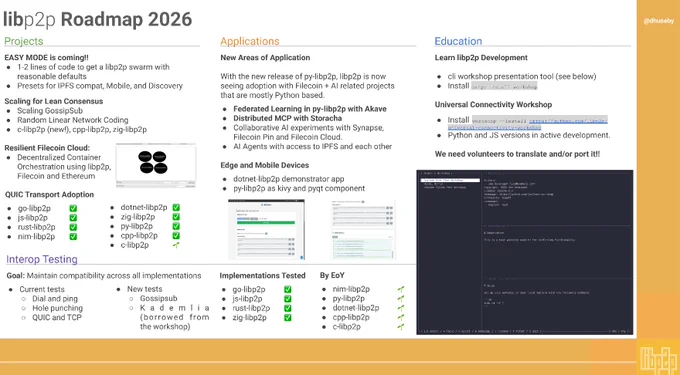Click the check beside js-libp2p under Implementations Tested
The image size is (680, 375).
click(x=288, y=299)
